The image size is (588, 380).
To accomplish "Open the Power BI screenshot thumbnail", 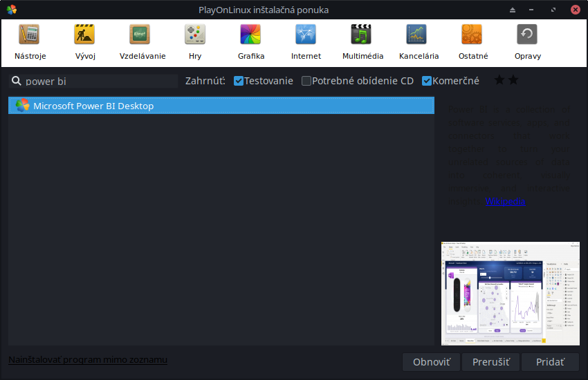I will (x=510, y=294).
